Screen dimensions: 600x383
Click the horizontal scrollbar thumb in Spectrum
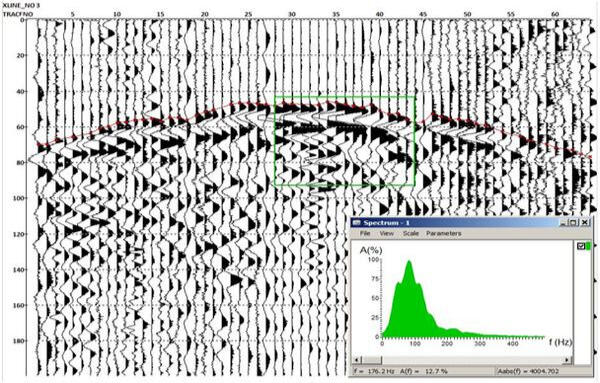(x=371, y=360)
